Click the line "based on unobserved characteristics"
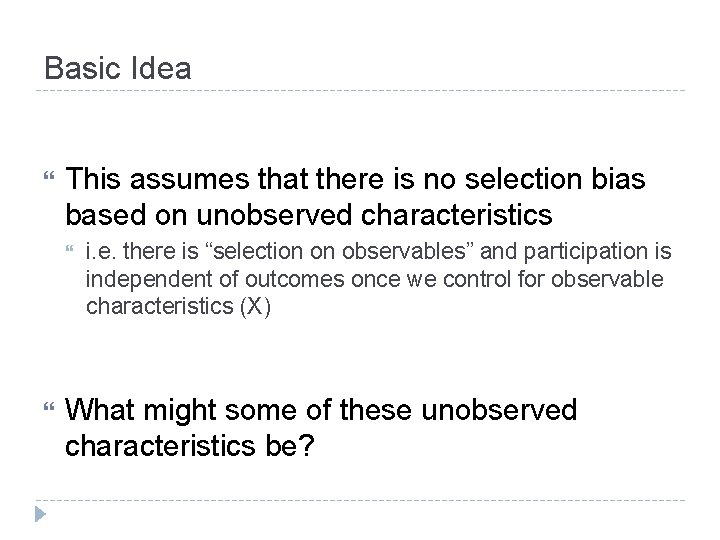 point(309,215)
